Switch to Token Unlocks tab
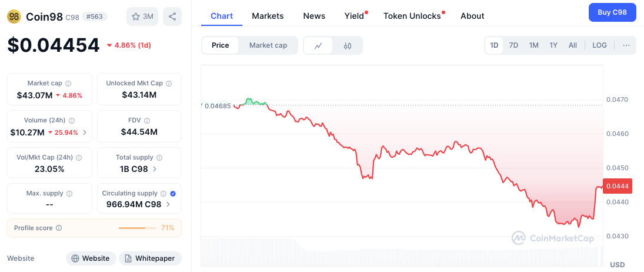This screenshot has height=272, width=644. [412, 16]
